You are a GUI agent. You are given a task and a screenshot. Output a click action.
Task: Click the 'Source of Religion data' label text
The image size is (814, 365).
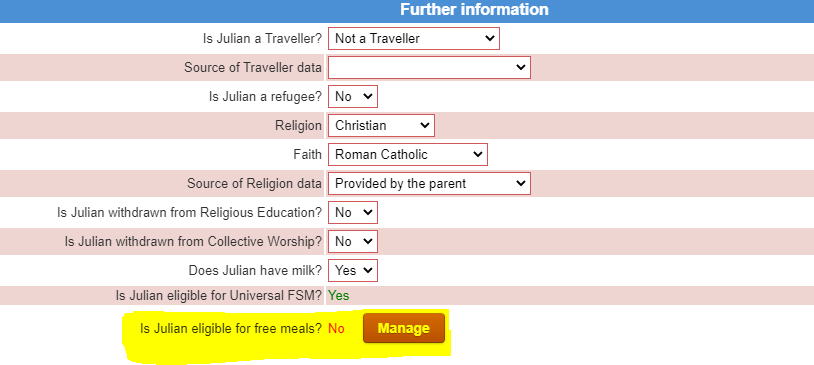pos(254,184)
